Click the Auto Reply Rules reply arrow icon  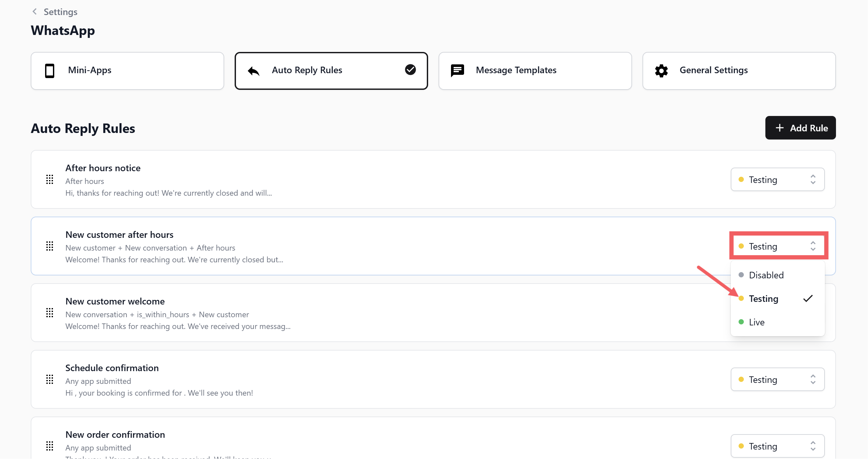click(253, 71)
